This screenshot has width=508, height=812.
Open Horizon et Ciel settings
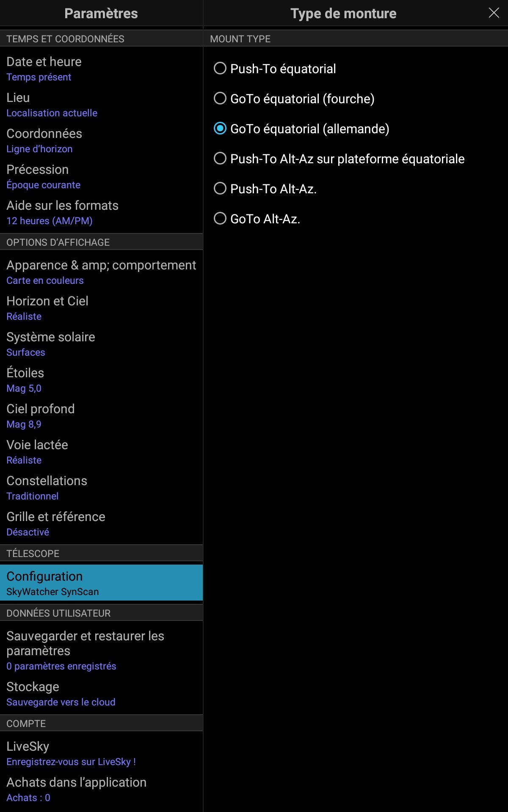coord(102,308)
